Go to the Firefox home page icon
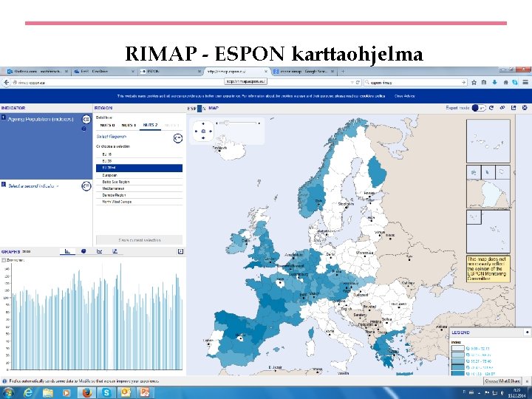This screenshot has width=532, height=399. (x=505, y=83)
